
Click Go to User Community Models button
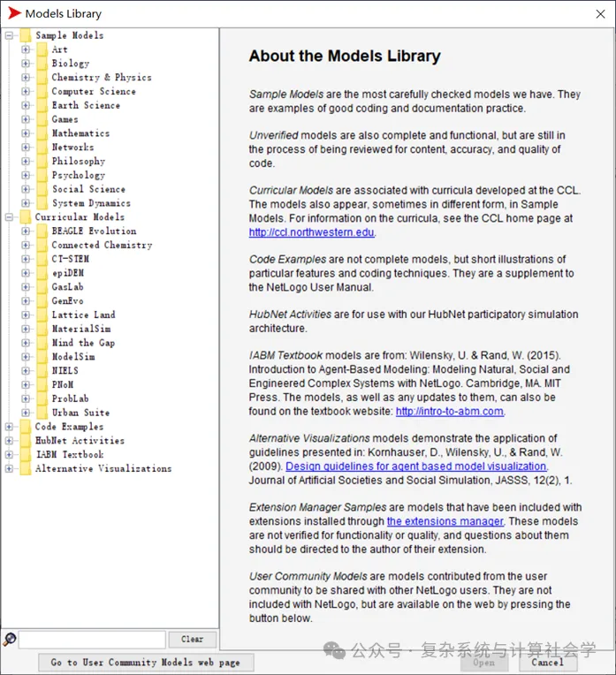coord(146,663)
